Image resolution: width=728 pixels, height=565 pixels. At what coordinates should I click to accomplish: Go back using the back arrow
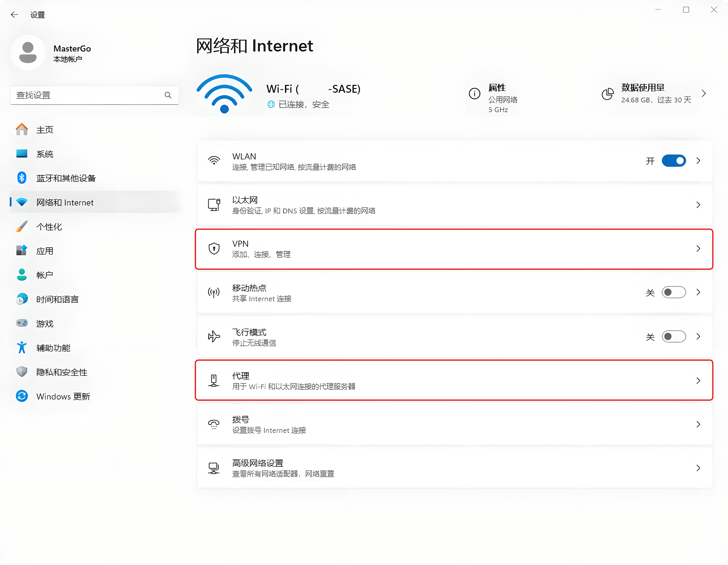[14, 15]
